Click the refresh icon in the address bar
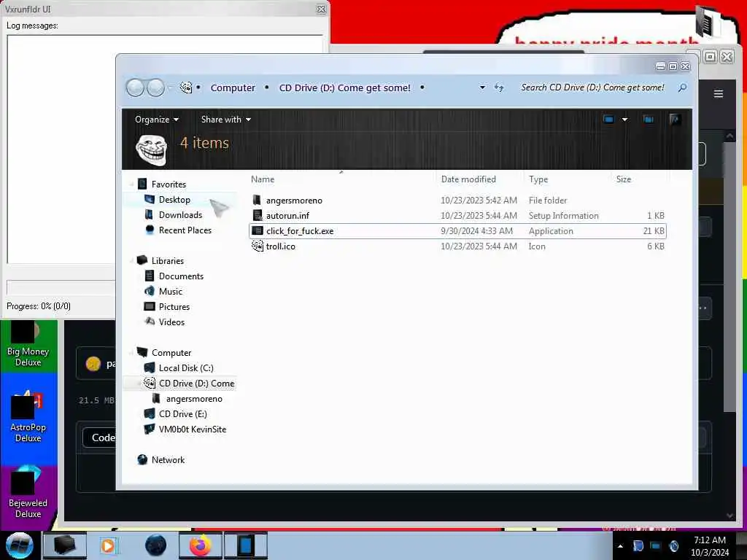The width and height of the screenshot is (747, 560). 499,87
